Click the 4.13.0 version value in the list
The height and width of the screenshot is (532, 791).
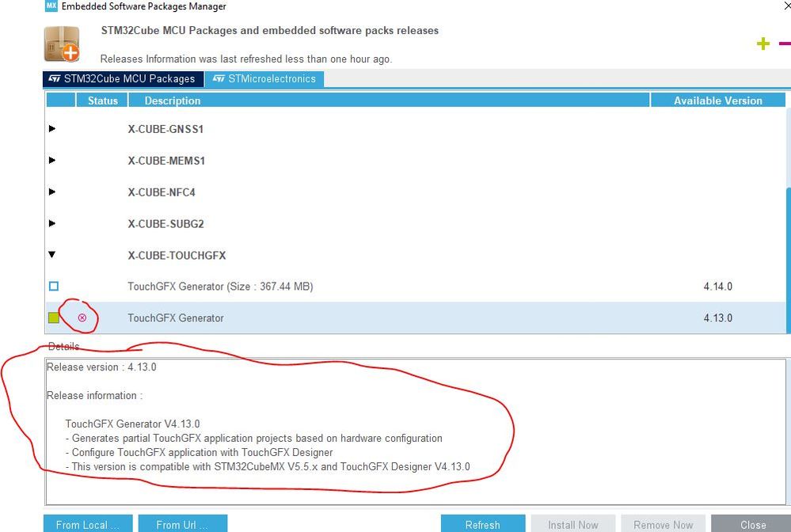click(718, 317)
